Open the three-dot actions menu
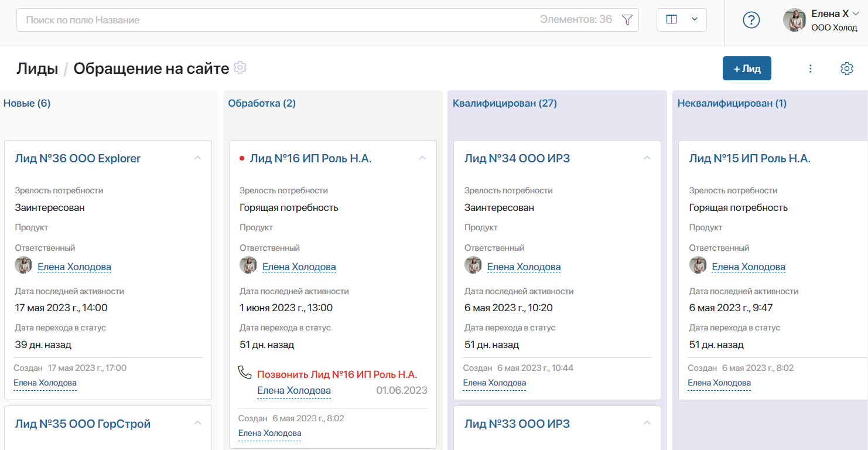The image size is (868, 450). [810, 68]
